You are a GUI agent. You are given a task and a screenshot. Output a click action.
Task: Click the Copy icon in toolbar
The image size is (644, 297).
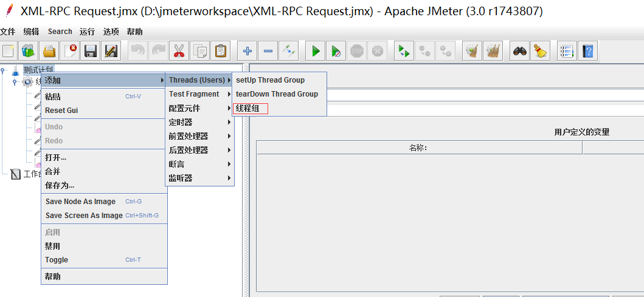point(199,51)
